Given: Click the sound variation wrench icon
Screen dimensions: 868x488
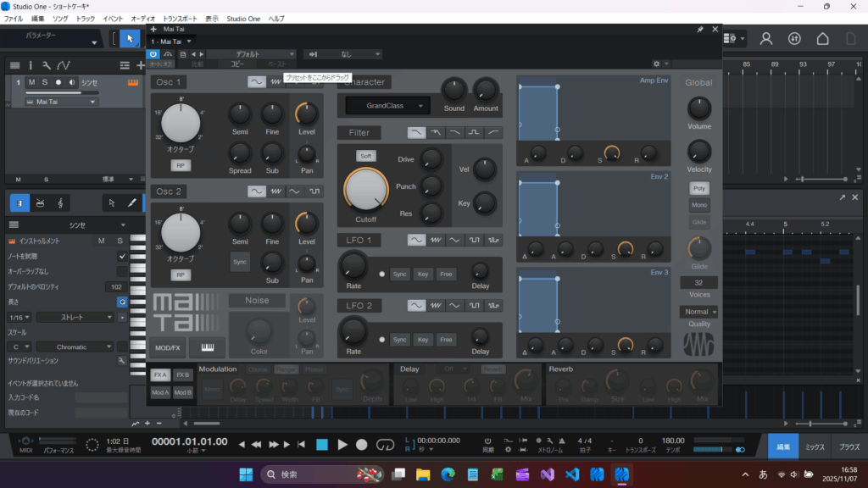Looking at the screenshot, I should [x=122, y=361].
